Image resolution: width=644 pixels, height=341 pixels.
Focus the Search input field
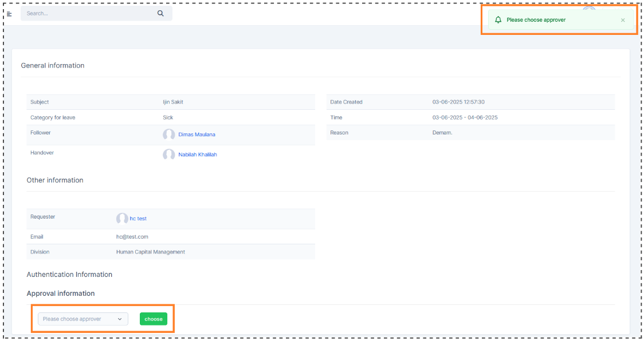click(86, 14)
